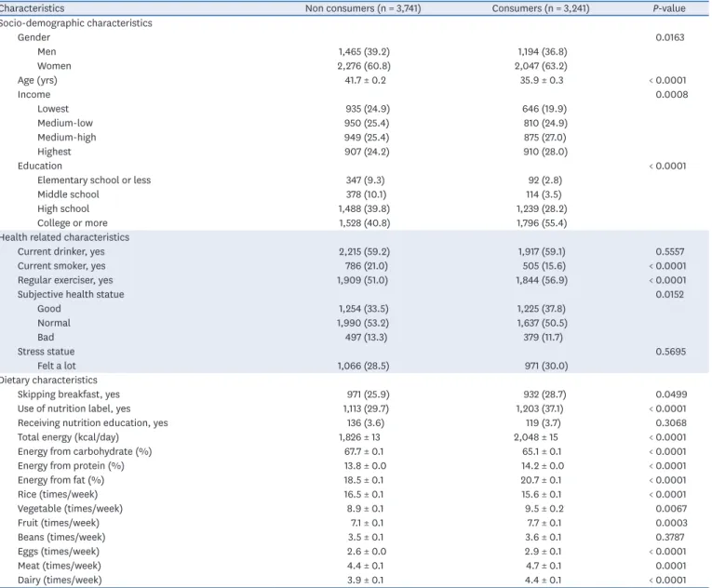Click the value 2,048 ± 15 for Total energy
712x588 pixels.
tap(536, 437)
